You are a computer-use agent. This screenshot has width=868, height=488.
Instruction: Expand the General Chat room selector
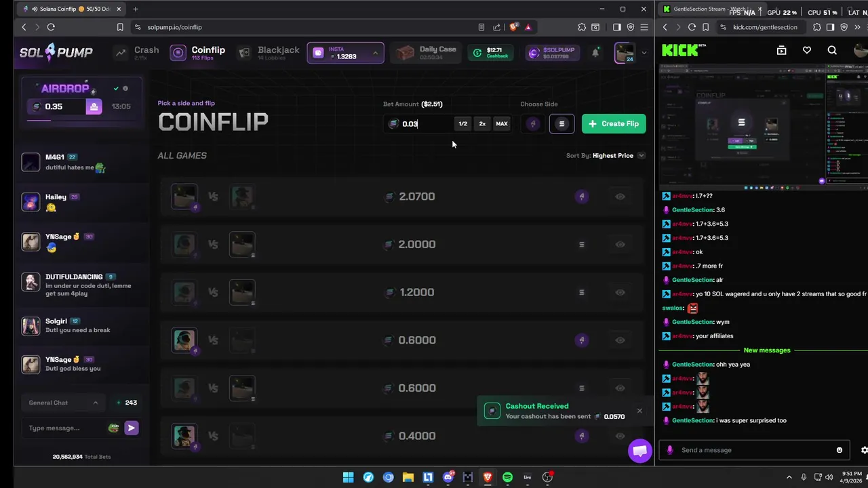[x=64, y=403]
